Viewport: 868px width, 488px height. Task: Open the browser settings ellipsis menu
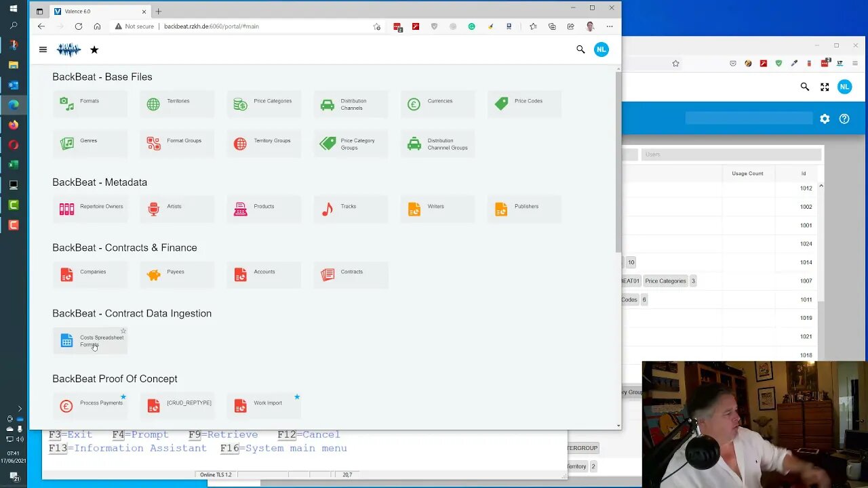(x=610, y=26)
